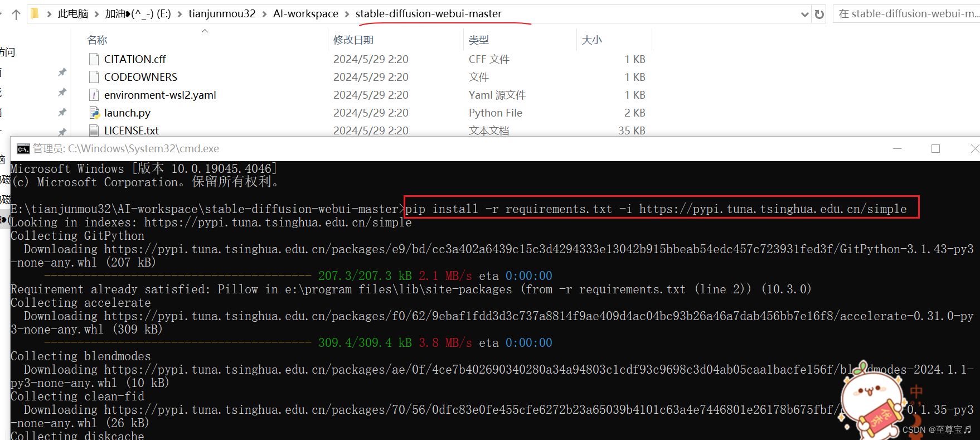Click the 35 KB size of LICENSE.txt
The width and height of the screenshot is (980, 440).
click(632, 130)
